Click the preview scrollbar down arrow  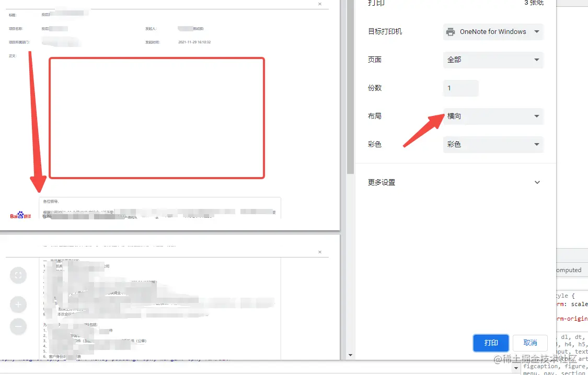tap(350, 355)
